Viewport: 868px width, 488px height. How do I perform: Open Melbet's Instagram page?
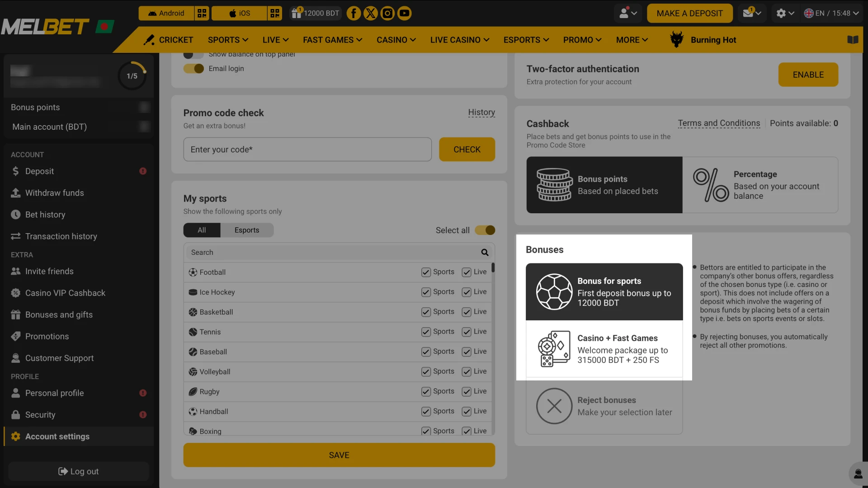[387, 13]
